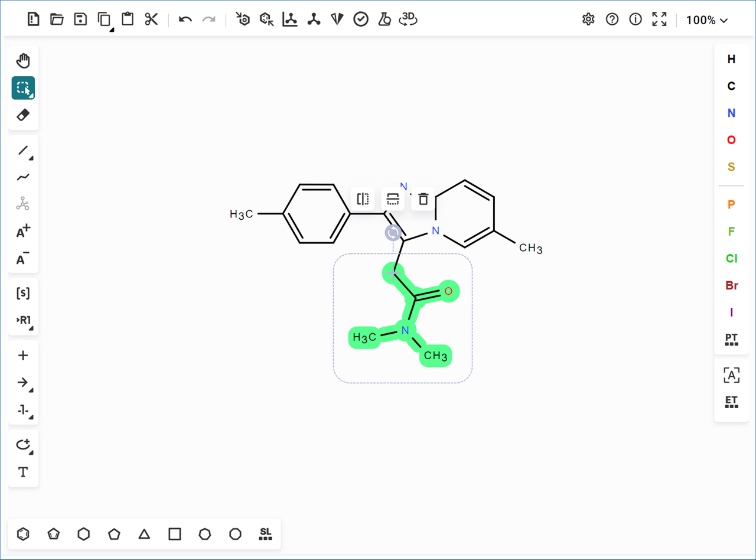Pick the Oxygen atom button
The height and width of the screenshot is (560, 756).
pos(731,140)
